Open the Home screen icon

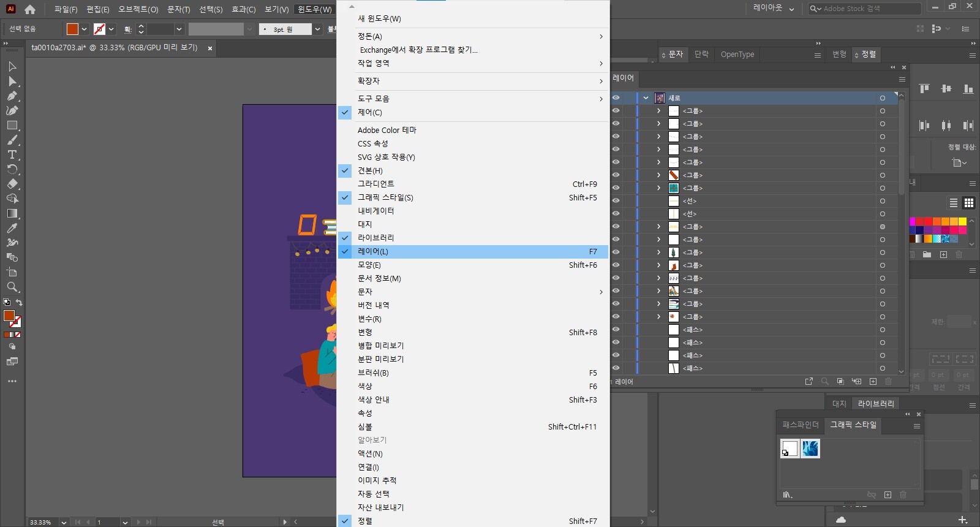[30, 9]
